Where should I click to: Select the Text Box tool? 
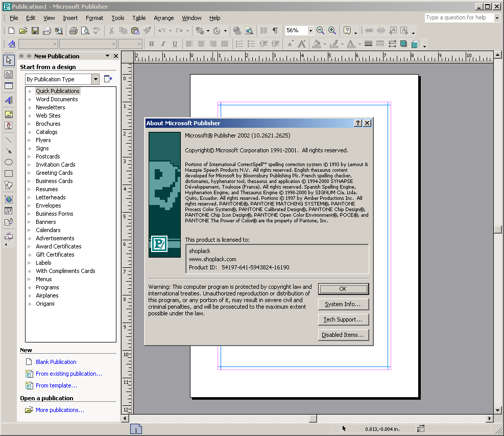(9, 74)
